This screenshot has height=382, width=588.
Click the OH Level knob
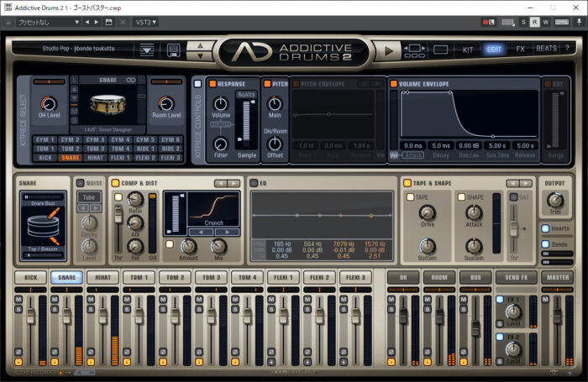click(x=49, y=103)
